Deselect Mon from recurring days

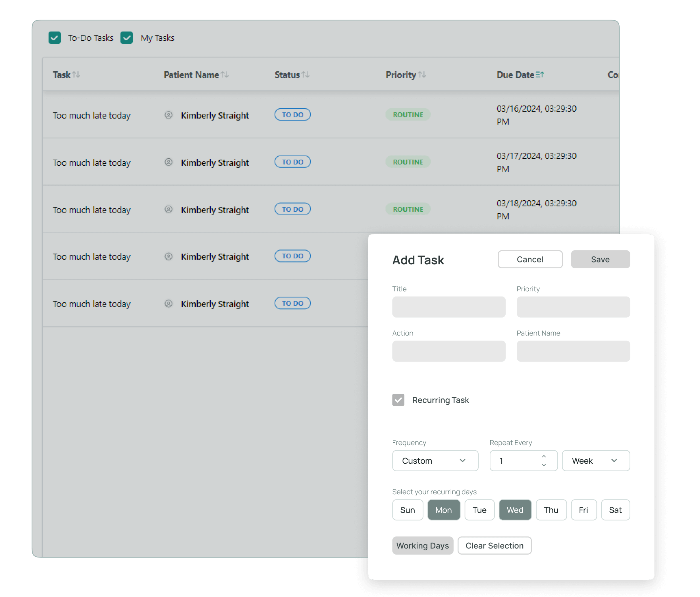click(x=444, y=510)
